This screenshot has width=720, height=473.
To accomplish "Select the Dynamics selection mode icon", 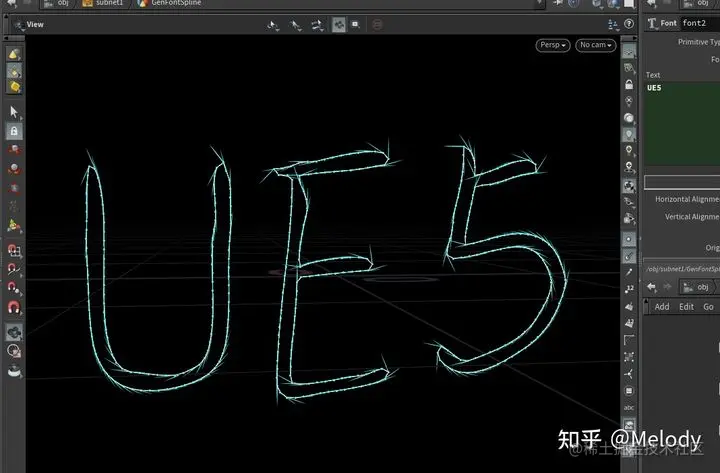I will point(14,87).
